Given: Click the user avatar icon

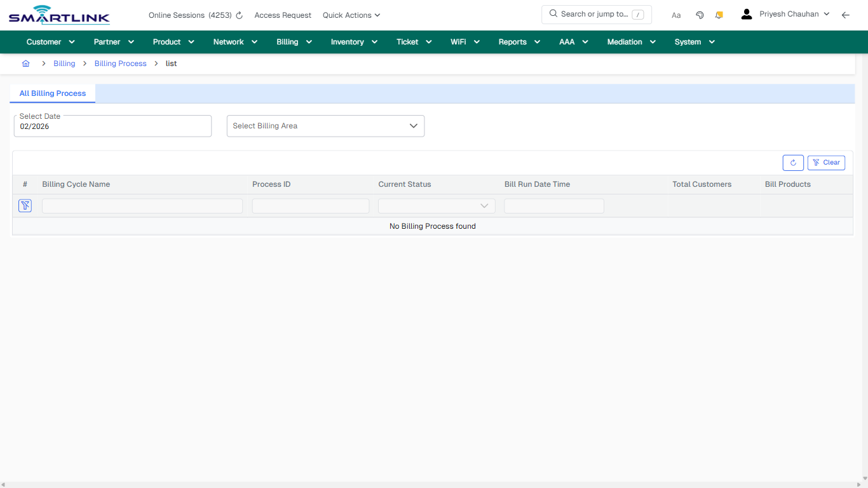Looking at the screenshot, I should pos(746,13).
